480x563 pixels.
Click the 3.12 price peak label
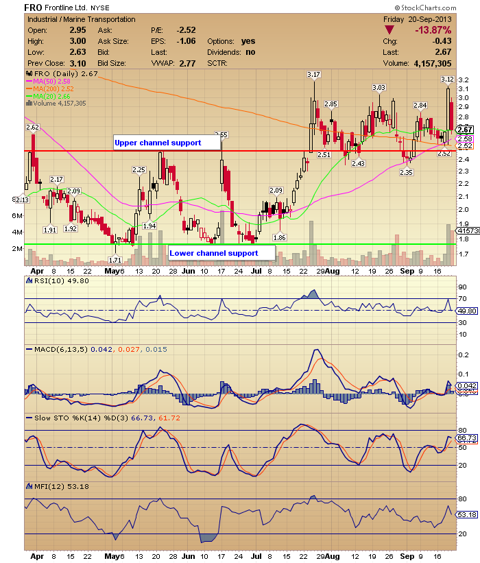point(447,79)
